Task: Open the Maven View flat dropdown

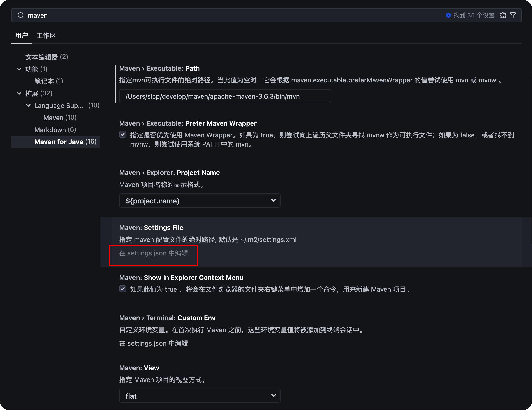Action: point(200,396)
